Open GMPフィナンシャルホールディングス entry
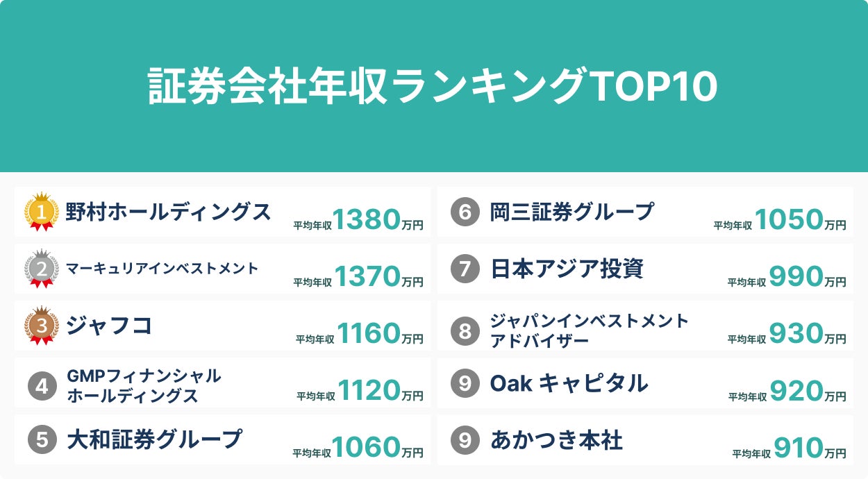This screenshot has width=868, height=479. [x=144, y=386]
